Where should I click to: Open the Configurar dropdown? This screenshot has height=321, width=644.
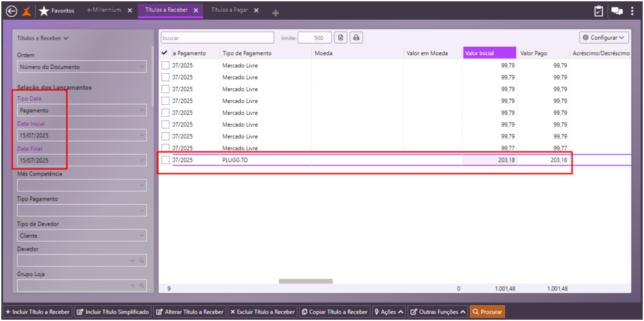point(604,38)
